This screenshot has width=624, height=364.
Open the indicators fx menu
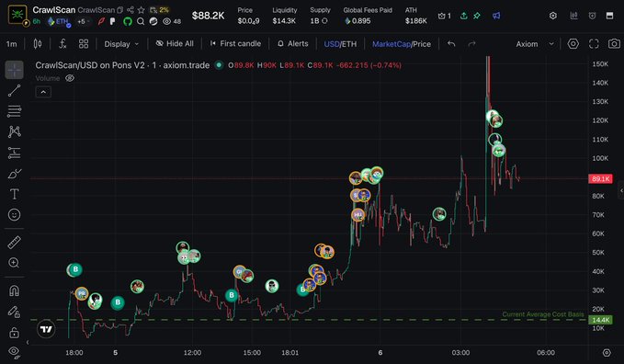tap(62, 44)
